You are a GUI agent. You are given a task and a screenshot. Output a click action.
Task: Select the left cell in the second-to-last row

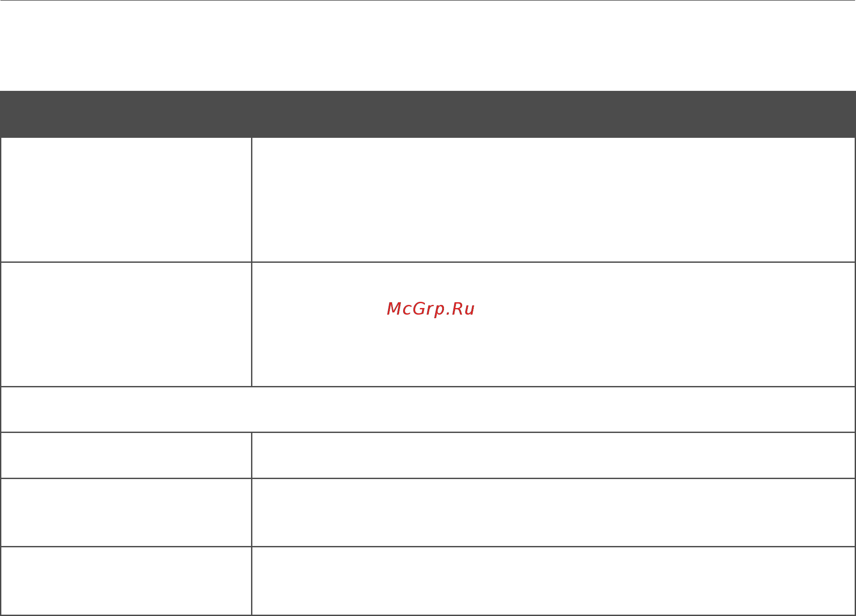(126, 512)
